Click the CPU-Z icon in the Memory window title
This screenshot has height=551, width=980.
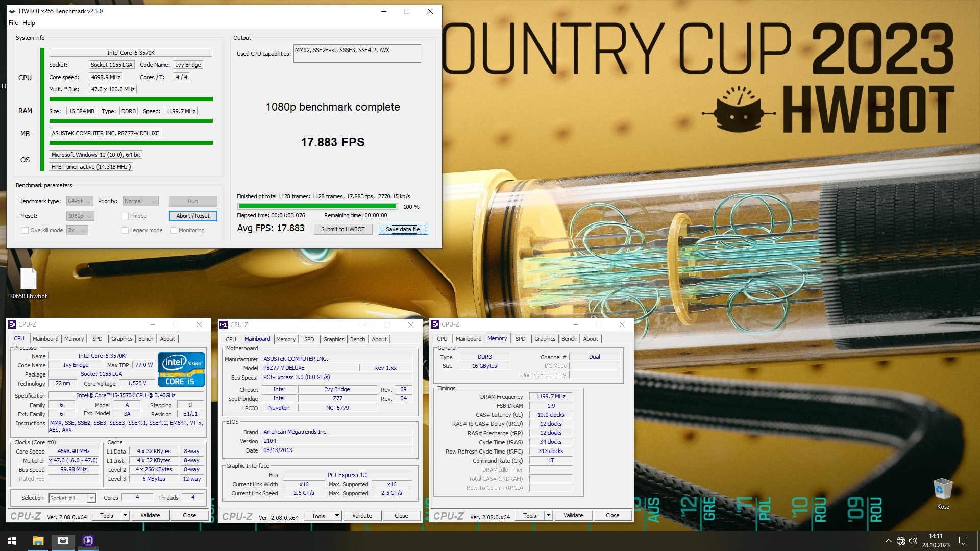[435, 324]
